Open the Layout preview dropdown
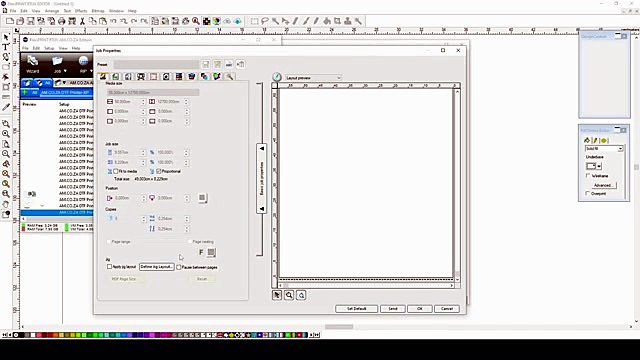Screen dimensions: 640x360 click(313, 78)
